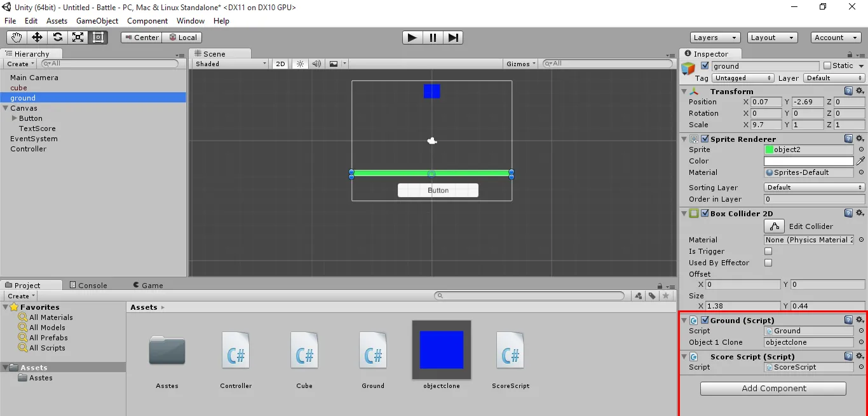Open Hierarchy Create button

pyautogui.click(x=20, y=64)
